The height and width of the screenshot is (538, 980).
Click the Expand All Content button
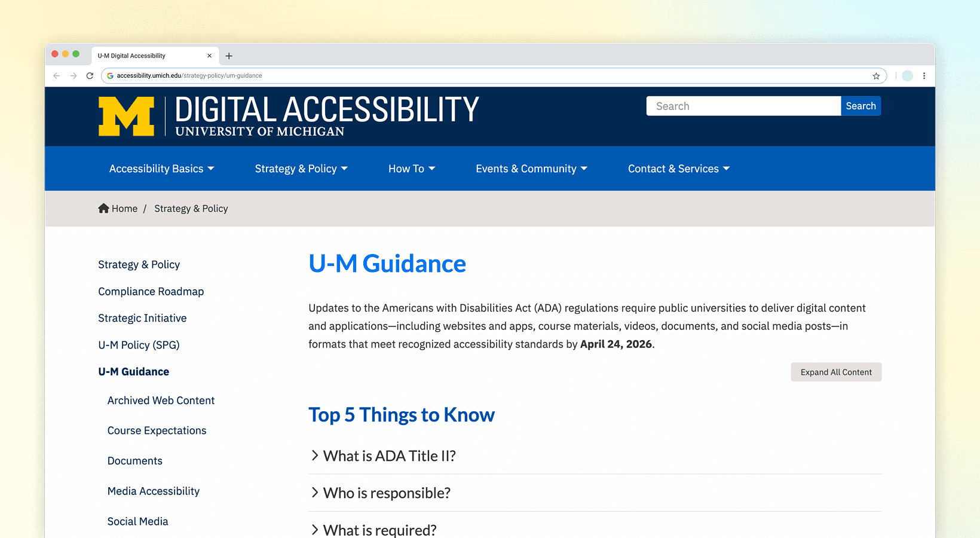pos(836,372)
